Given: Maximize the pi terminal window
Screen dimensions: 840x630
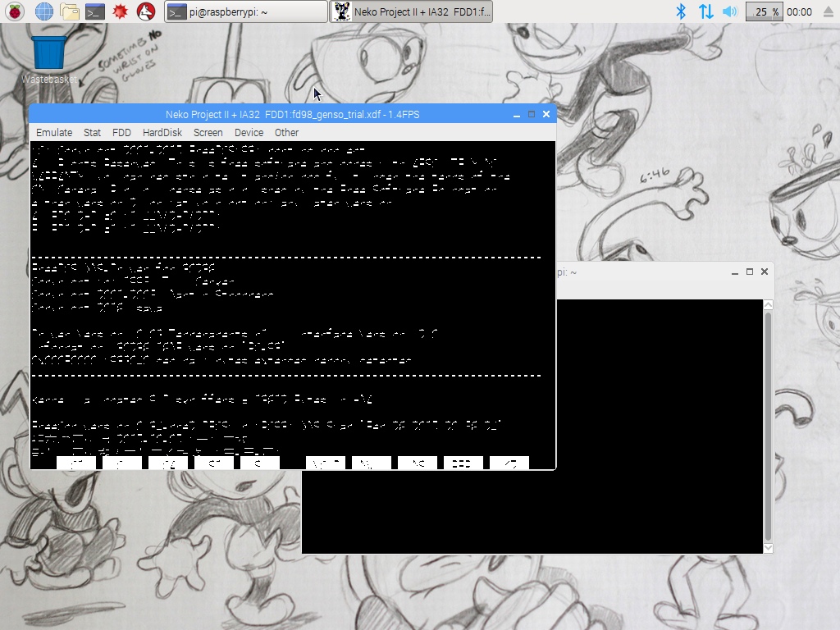Looking at the screenshot, I should [x=750, y=272].
